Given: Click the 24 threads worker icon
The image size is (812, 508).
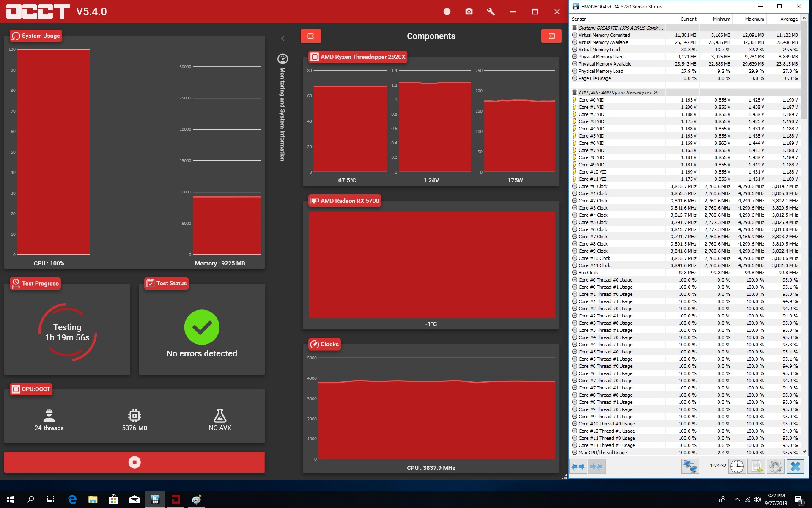Looking at the screenshot, I should [x=49, y=415].
